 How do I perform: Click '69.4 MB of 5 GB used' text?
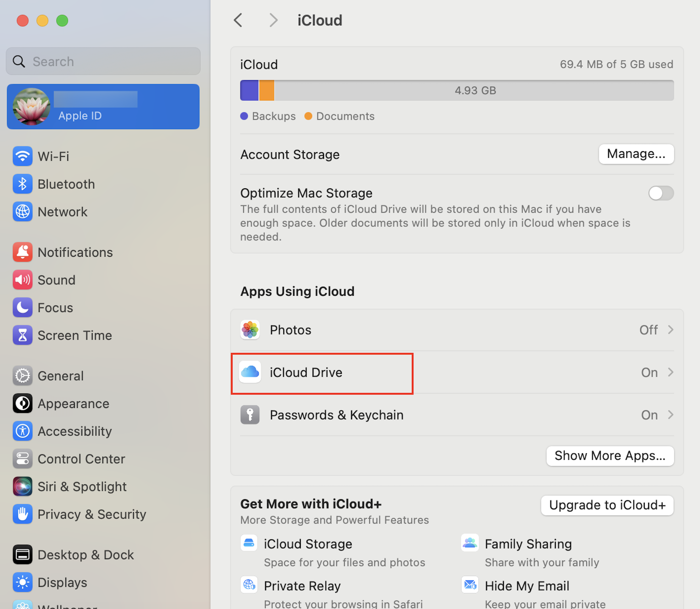click(x=616, y=64)
